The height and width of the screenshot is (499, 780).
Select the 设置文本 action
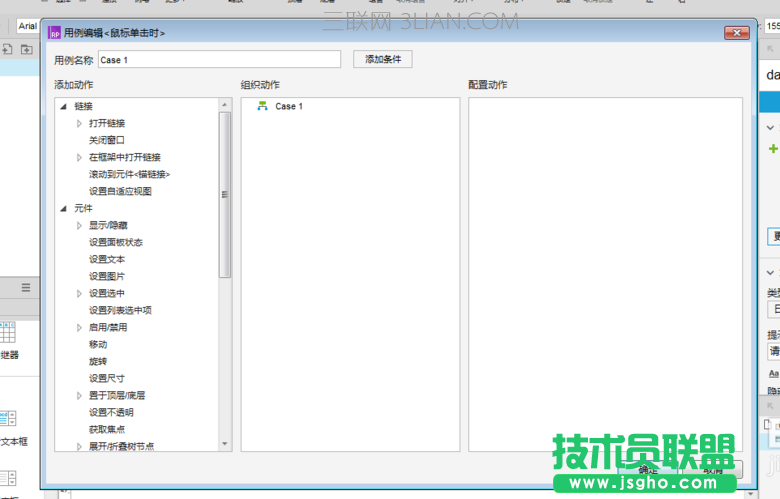(x=106, y=259)
